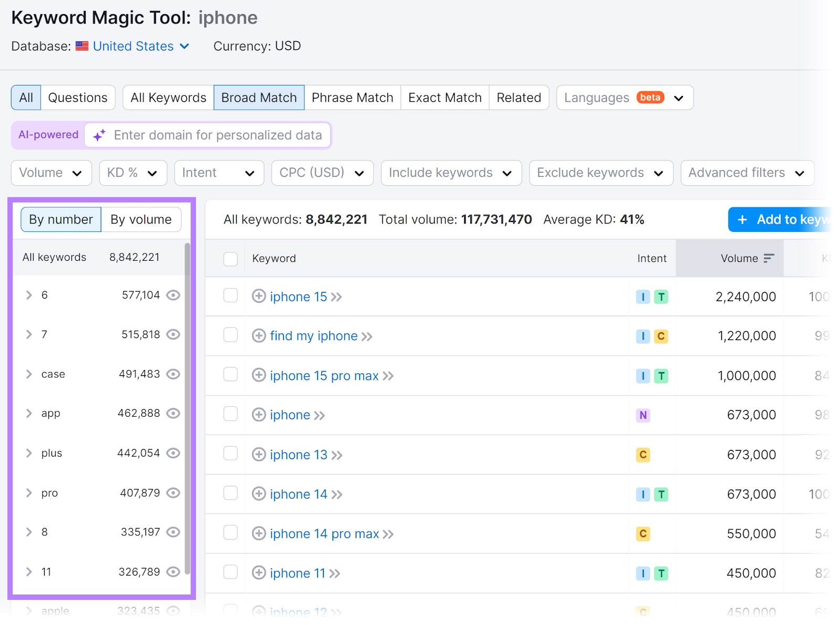The height and width of the screenshot is (625, 840).
Task: Click the Commercial intent badge on iphone 13
Action: (x=643, y=455)
